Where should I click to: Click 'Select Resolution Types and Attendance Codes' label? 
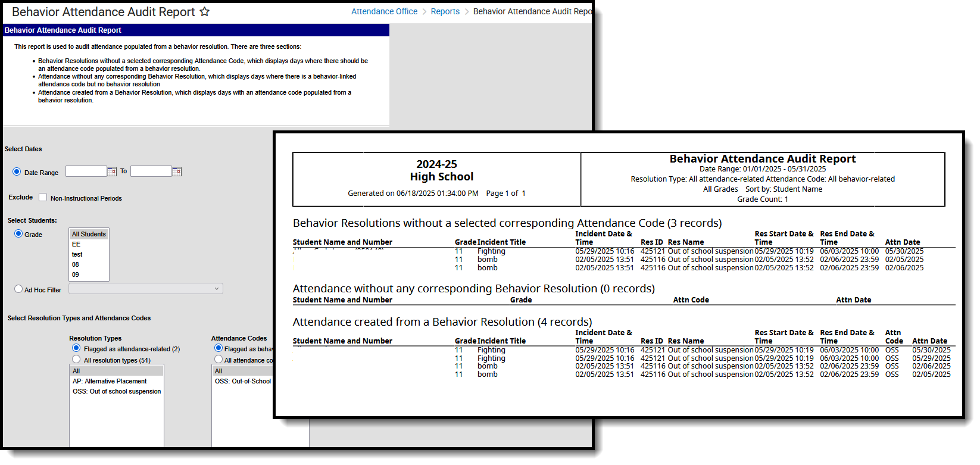pos(79,318)
